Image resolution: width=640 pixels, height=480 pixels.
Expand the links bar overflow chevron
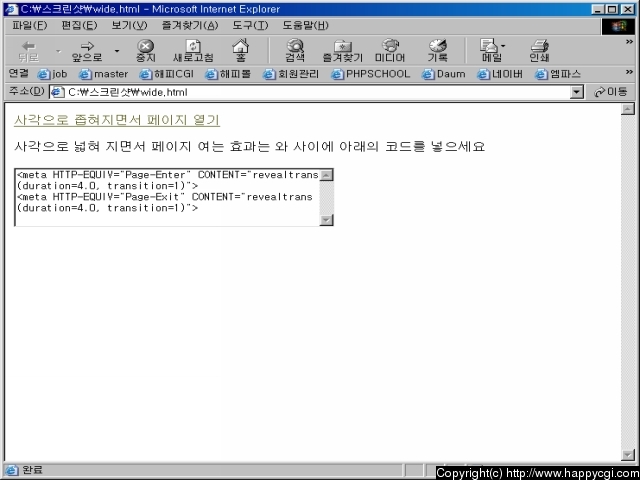coord(629,72)
